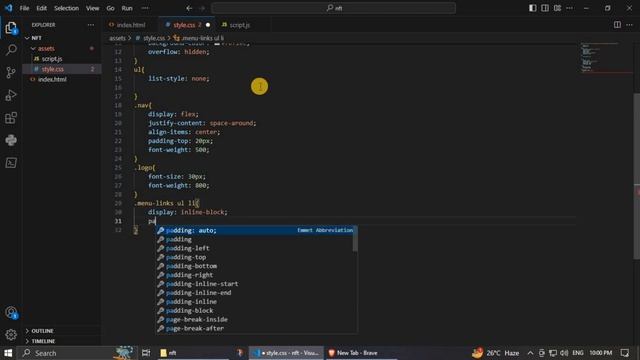The height and width of the screenshot is (360, 640).
Task: Switch to the New Tab - Brave window
Action: [x=361, y=353]
